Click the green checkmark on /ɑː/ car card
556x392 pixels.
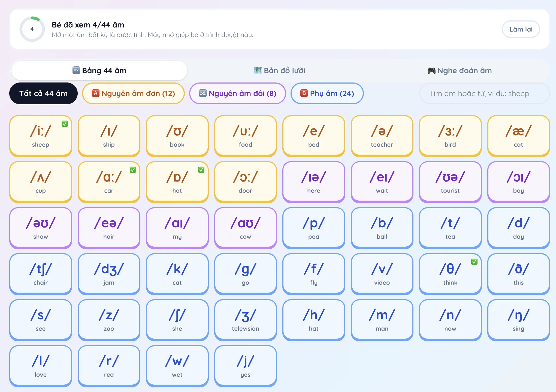[133, 170]
